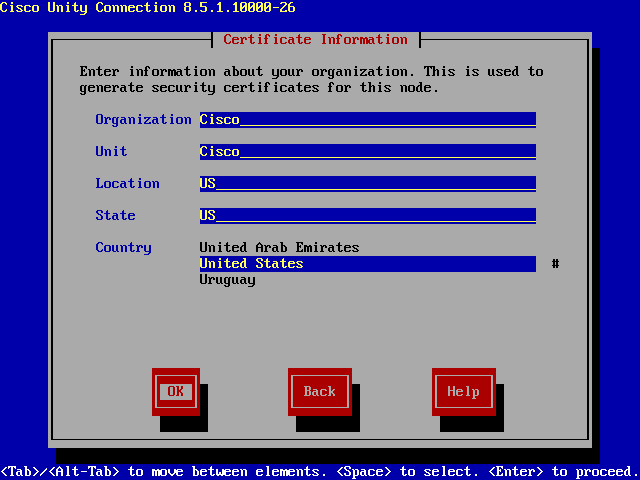Click the Unit label
This screenshot has height=480, width=640.
click(111, 152)
